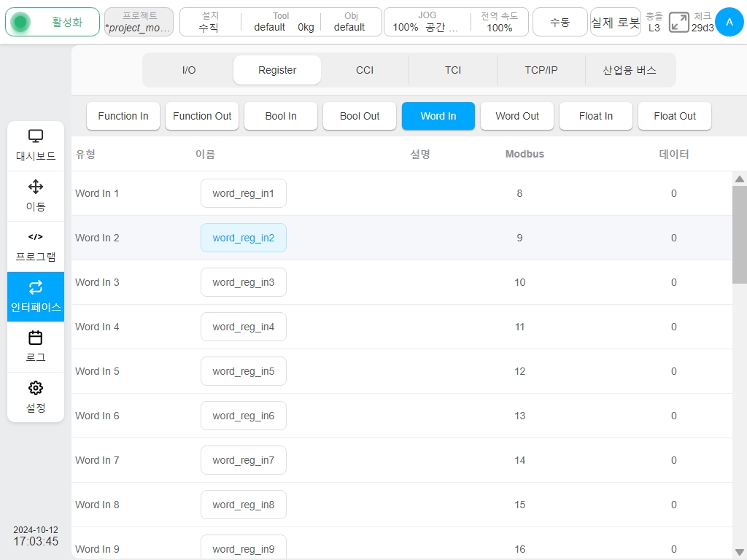Click Modbus address 15 cell

tap(519, 505)
